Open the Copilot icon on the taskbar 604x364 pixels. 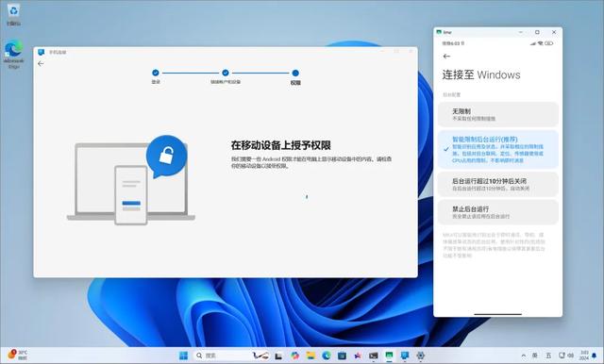[294, 356]
